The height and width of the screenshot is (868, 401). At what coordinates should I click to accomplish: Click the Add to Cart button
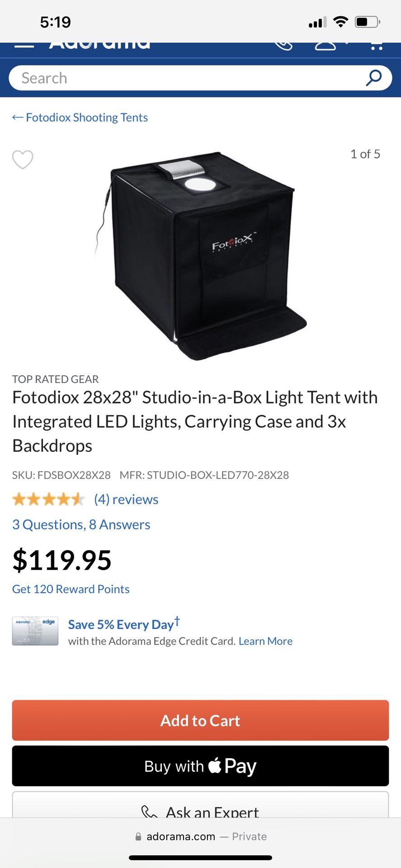200,720
